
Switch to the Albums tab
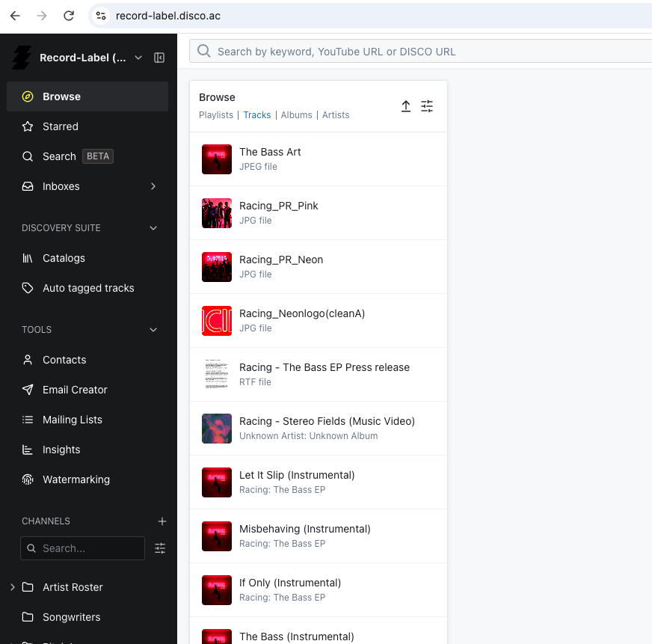pos(297,115)
